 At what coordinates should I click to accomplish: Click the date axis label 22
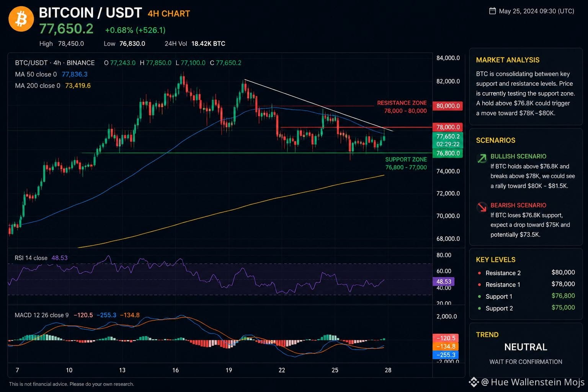[x=282, y=370]
